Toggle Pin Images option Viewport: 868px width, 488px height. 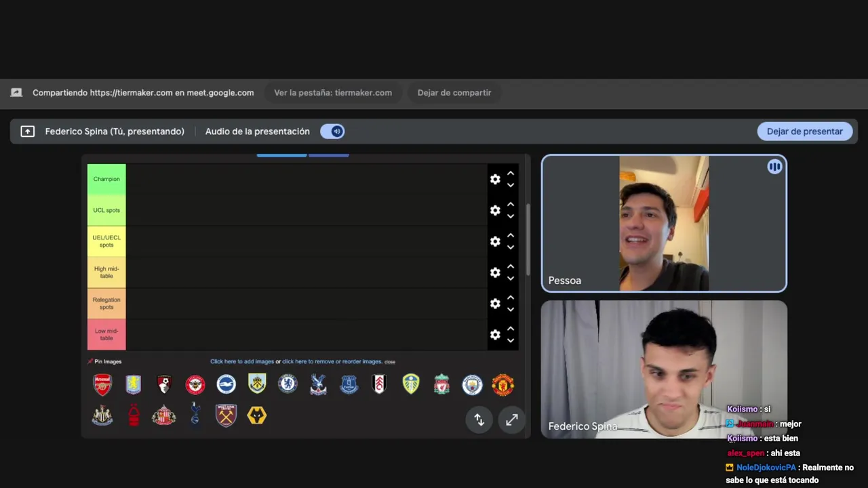[104, 361]
